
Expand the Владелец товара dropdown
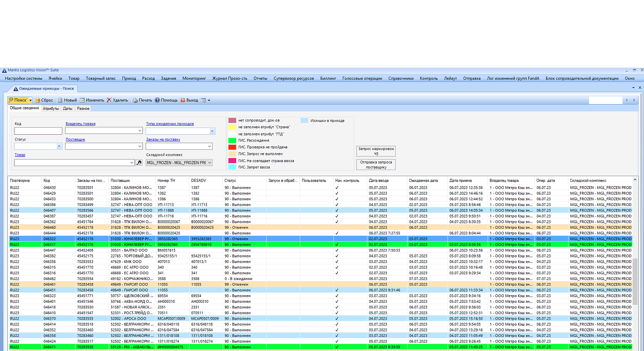(140, 131)
